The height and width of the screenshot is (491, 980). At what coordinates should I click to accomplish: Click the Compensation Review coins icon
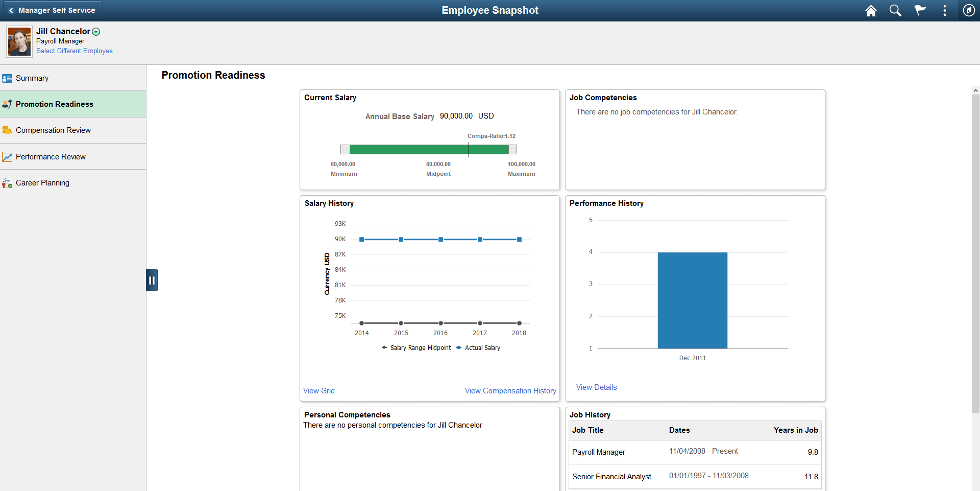[x=7, y=130]
